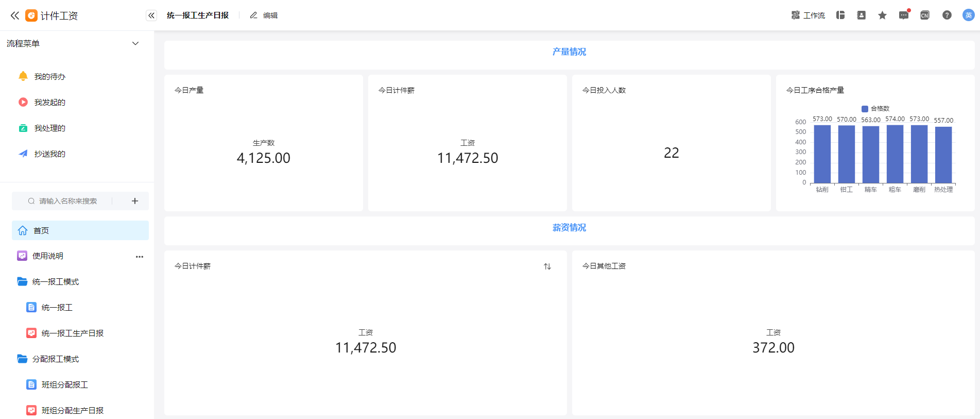Click the plus add button beside search

135,201
